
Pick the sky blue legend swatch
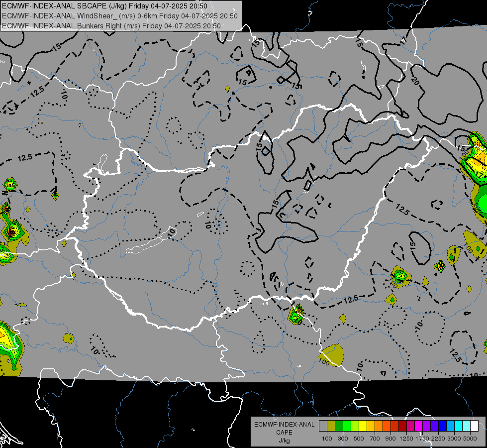coord(450,426)
